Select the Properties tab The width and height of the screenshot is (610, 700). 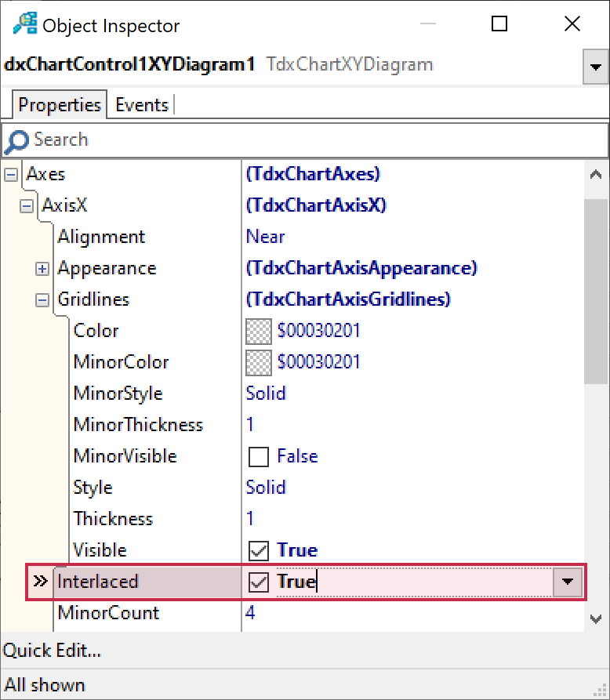click(60, 105)
